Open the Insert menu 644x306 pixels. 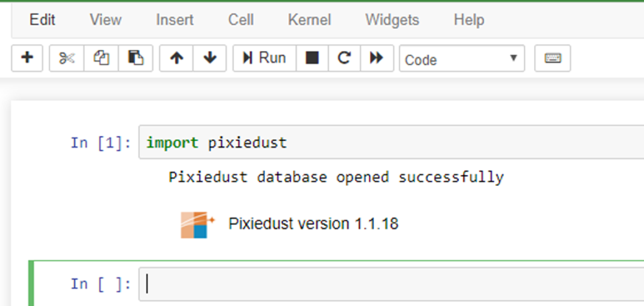175,19
